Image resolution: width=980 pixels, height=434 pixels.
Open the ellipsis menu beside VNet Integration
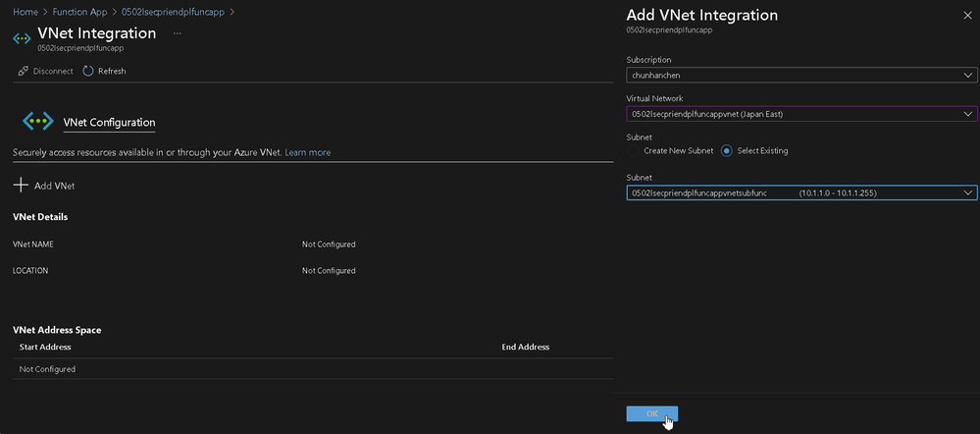177,33
